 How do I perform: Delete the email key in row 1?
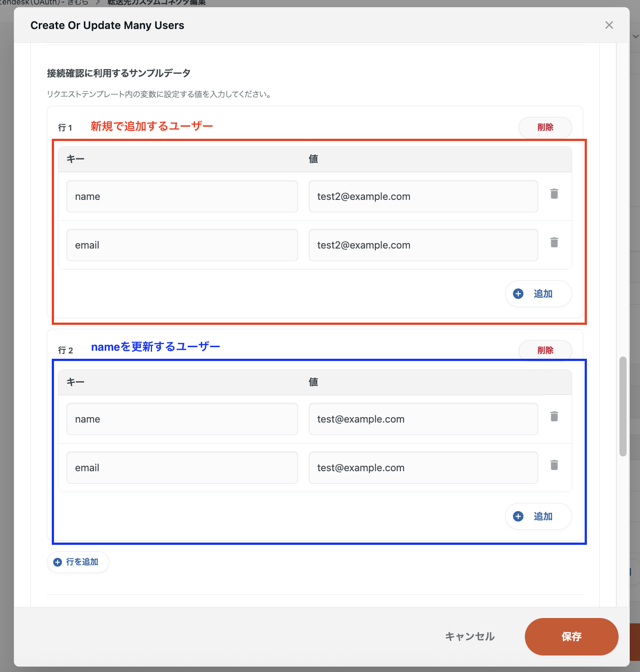[x=554, y=242]
